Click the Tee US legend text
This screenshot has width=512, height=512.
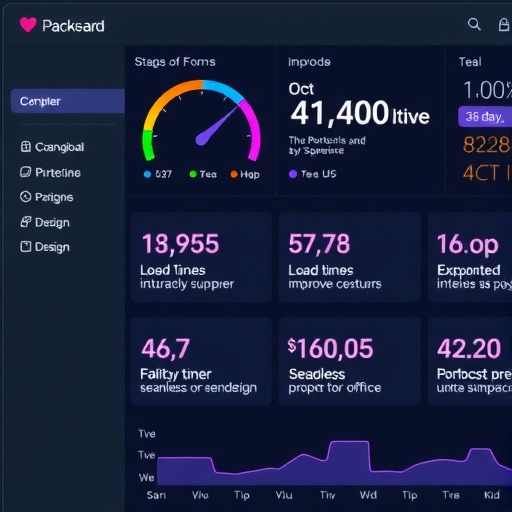[x=319, y=174]
